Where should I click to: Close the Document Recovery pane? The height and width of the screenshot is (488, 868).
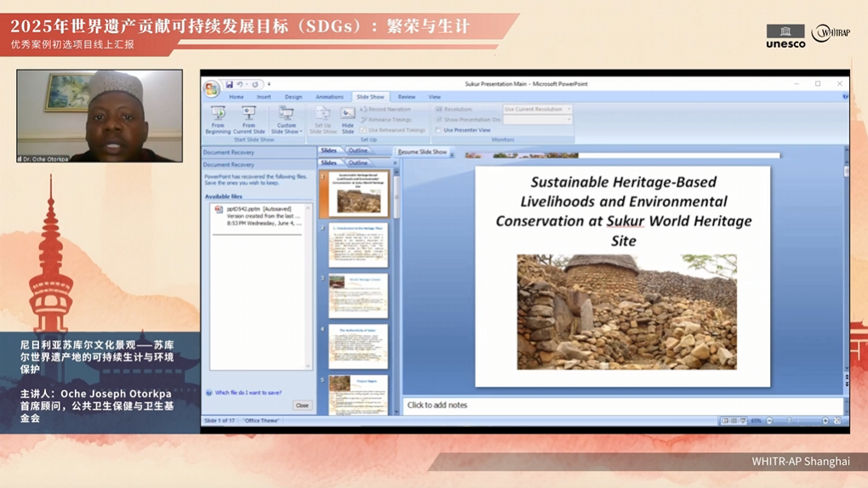click(302, 406)
